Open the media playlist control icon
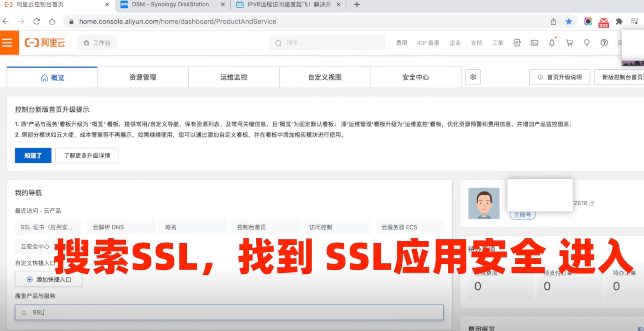The width and height of the screenshot is (644, 331). point(634,22)
